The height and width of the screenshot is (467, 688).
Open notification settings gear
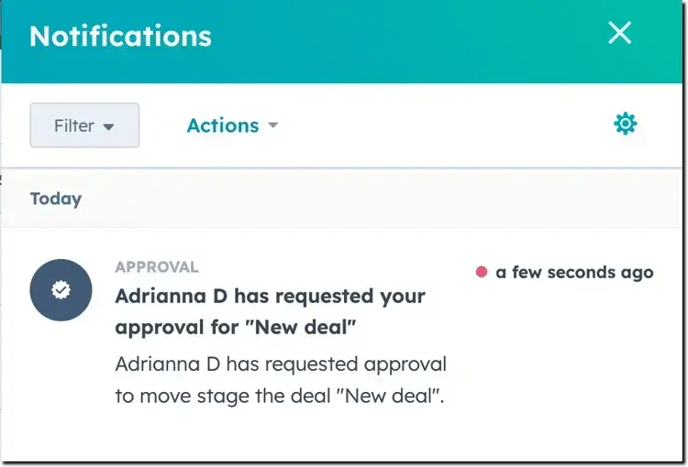pos(625,124)
